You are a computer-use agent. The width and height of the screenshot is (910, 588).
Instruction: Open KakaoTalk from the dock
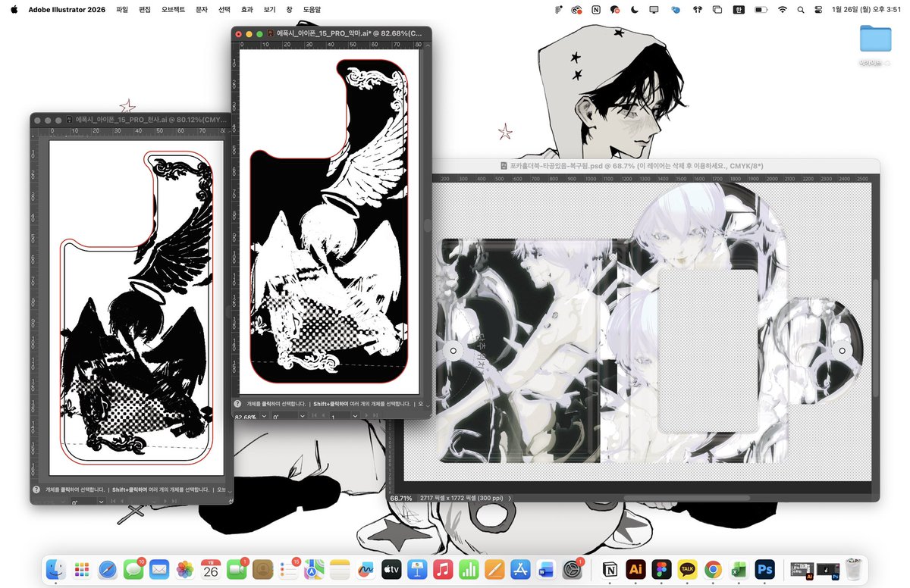click(687, 569)
